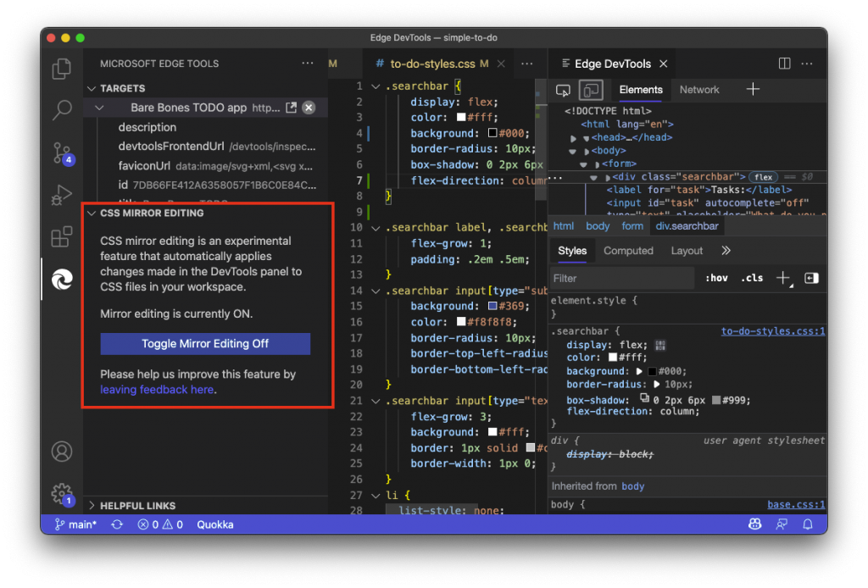Image resolution: width=868 pixels, height=588 pixels.
Task: Open editor more actions next to to-do-styles.css
Action: pyautogui.click(x=526, y=64)
